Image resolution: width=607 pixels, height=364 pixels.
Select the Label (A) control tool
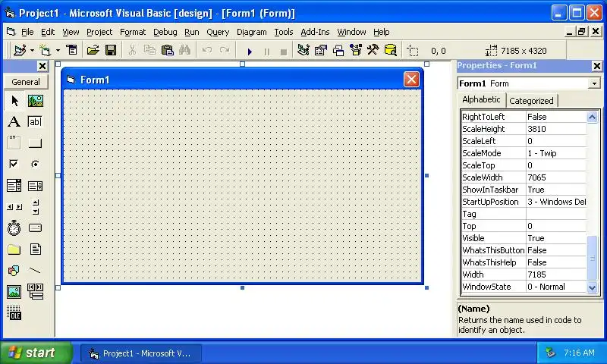[14, 122]
